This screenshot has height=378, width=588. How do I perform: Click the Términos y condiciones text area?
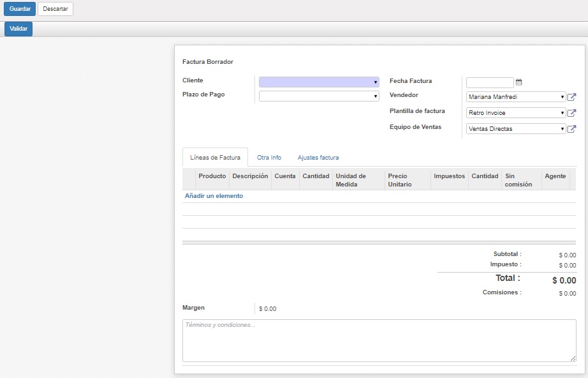click(x=379, y=340)
